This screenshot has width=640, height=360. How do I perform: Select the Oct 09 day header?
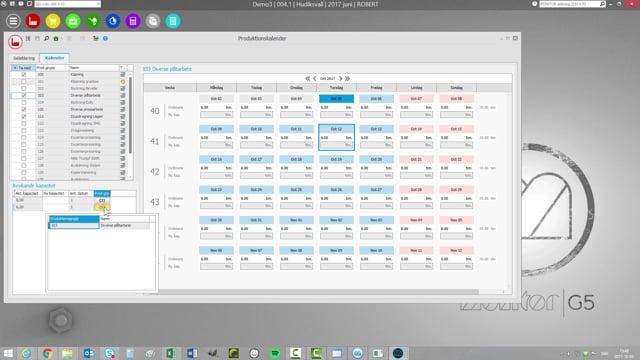coord(216,129)
